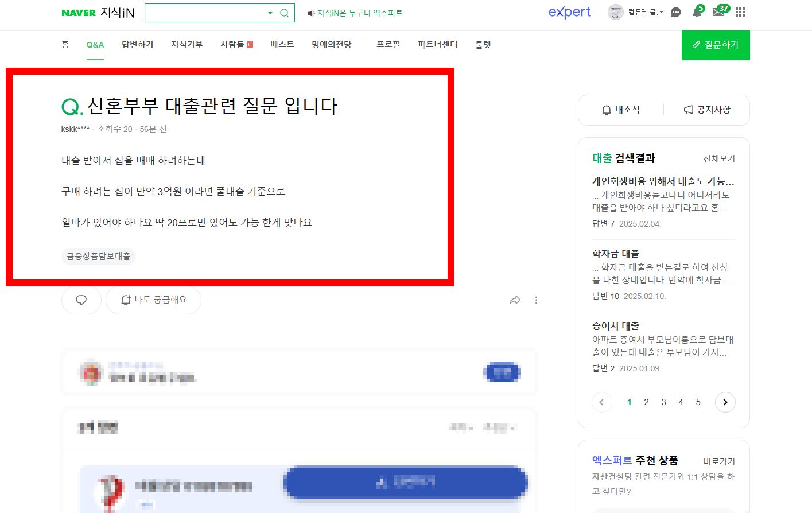812x513 pixels.
Task: Click the user profile avatar
Action: (616, 12)
